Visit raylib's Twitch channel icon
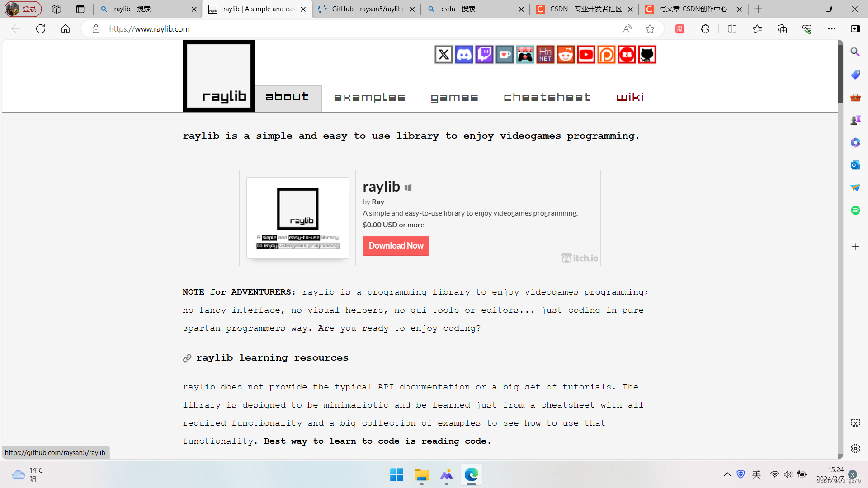The image size is (868, 488). [x=484, y=54]
